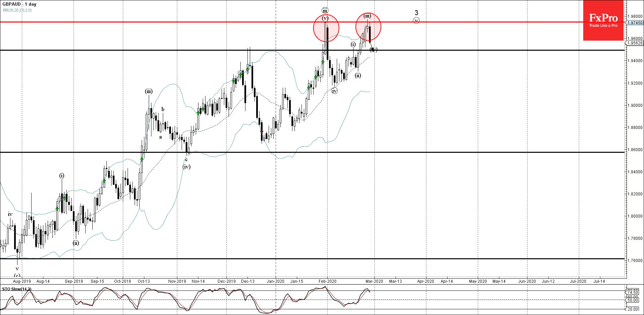Viewport: 644px width, 315px height.
Task: Click the 1.95628 current price tag
Action: [635, 43]
